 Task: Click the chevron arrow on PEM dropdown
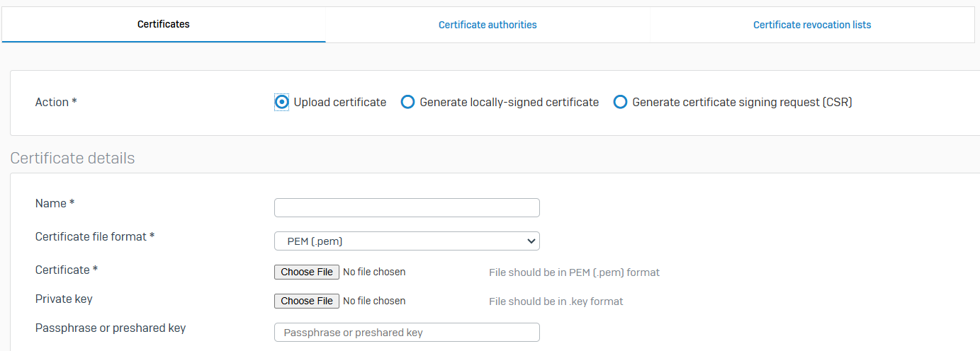click(531, 241)
